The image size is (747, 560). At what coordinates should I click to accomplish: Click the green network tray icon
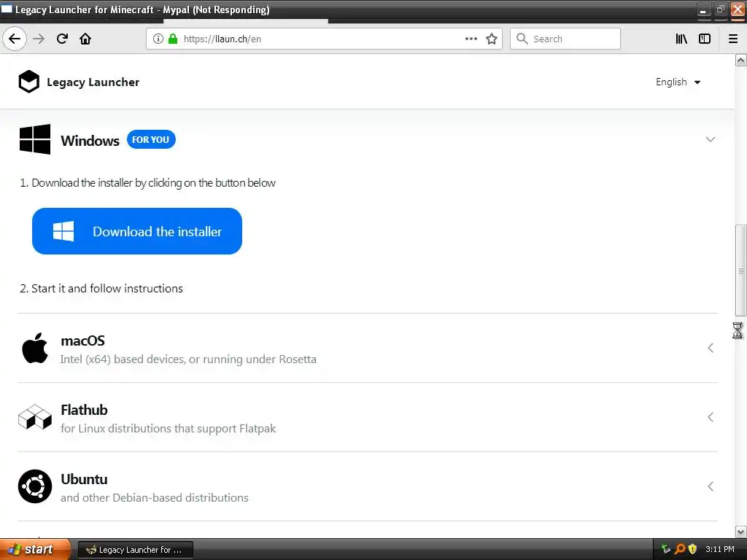click(666, 549)
